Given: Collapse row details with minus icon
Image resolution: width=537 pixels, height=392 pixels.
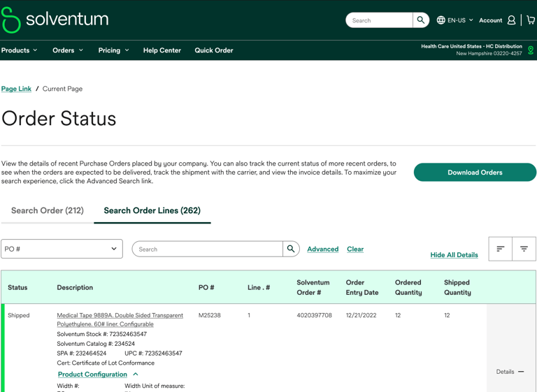Looking at the screenshot, I should (x=521, y=372).
